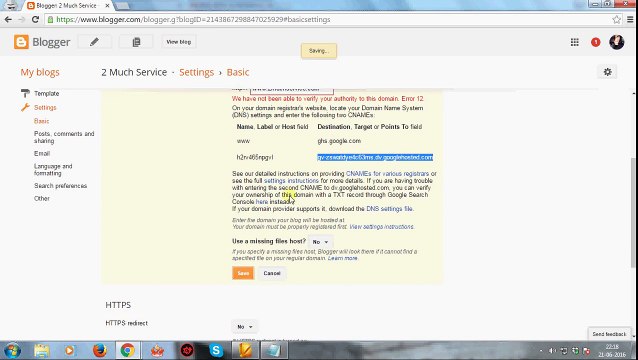The height and width of the screenshot is (360, 638).
Task: Click the Template paint roller icon
Action: coord(25,94)
